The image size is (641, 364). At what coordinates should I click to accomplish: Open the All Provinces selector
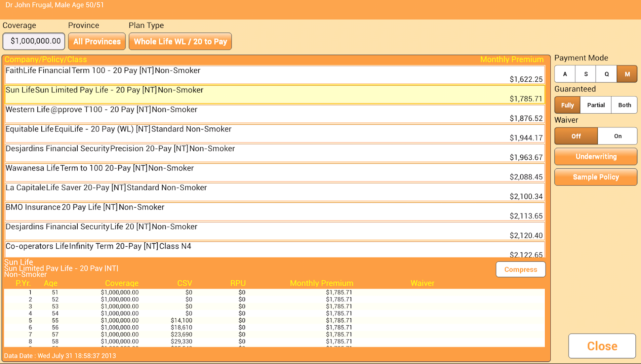click(x=97, y=41)
